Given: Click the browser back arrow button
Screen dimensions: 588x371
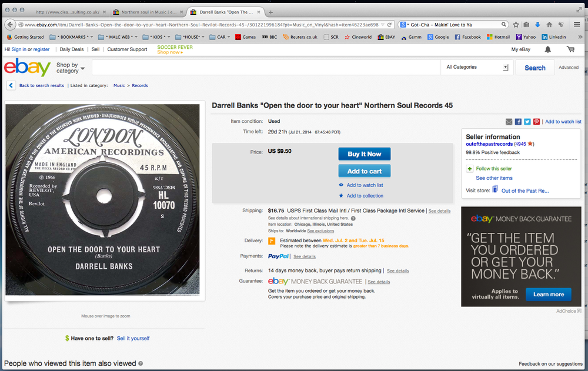Looking at the screenshot, I should (x=10, y=25).
